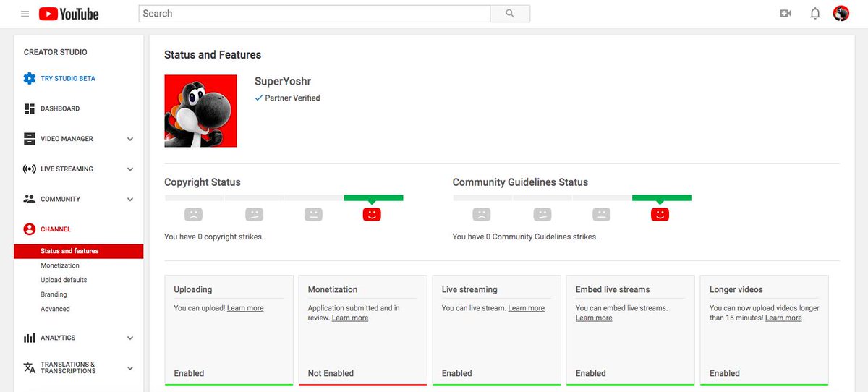Click Learn more in Longer videos card
The width and height of the screenshot is (868, 392).
click(x=783, y=318)
